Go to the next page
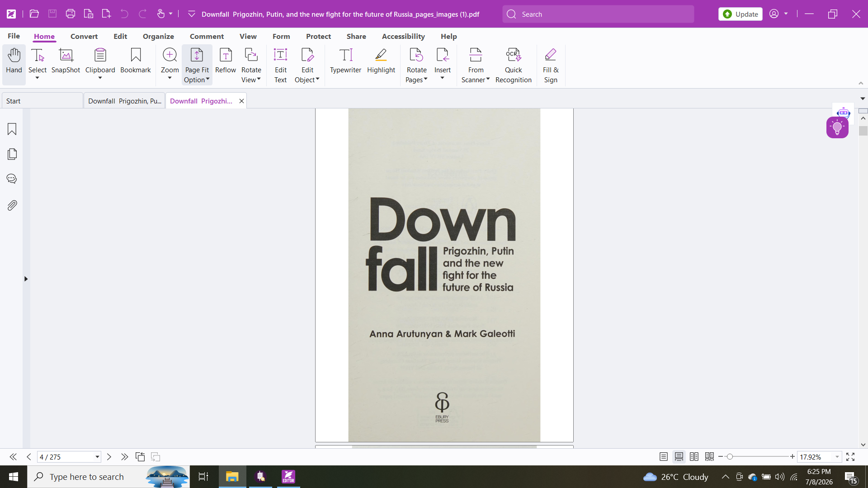Viewport: 868px width, 488px height. click(109, 457)
